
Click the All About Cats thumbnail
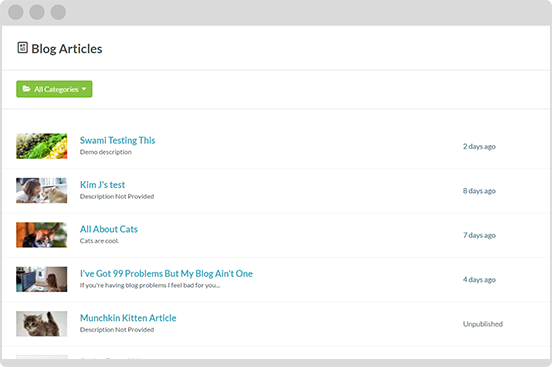42,235
